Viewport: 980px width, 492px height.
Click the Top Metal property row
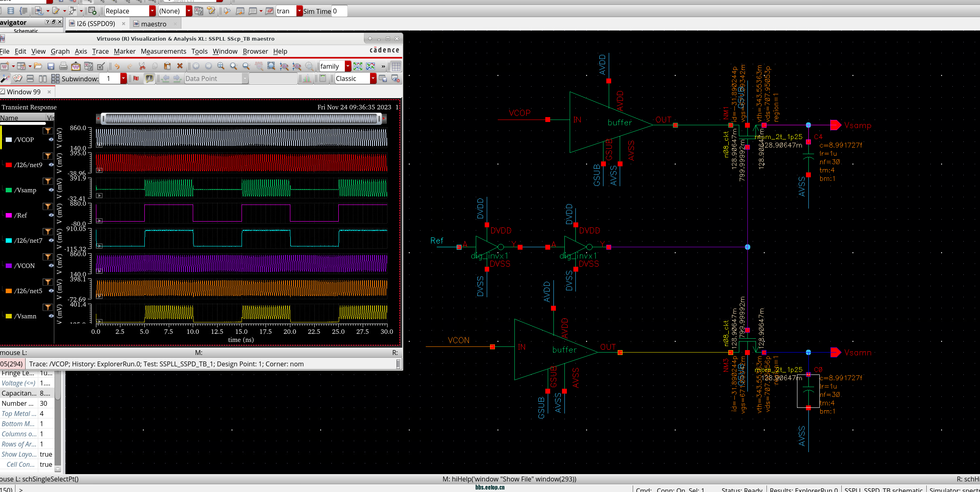coord(27,414)
